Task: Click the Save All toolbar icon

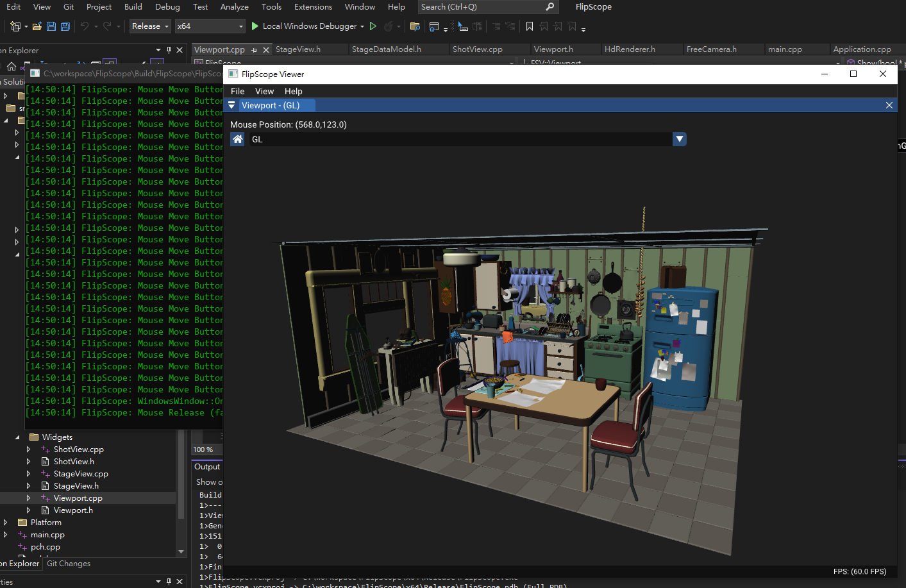Action: click(65, 26)
